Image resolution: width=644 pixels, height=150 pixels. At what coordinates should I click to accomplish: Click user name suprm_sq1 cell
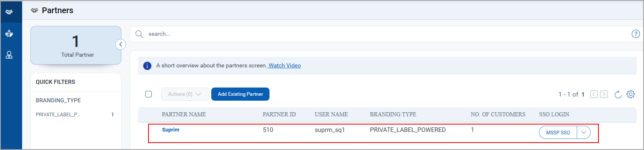tap(330, 130)
